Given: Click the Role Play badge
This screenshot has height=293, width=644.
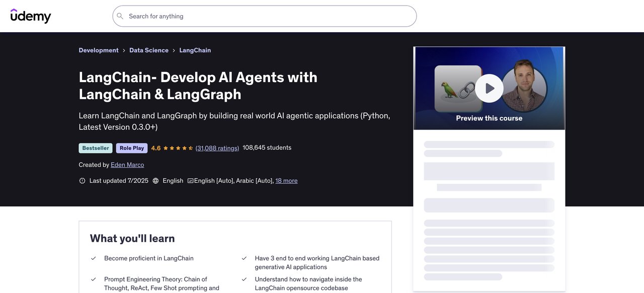Looking at the screenshot, I should (131, 147).
